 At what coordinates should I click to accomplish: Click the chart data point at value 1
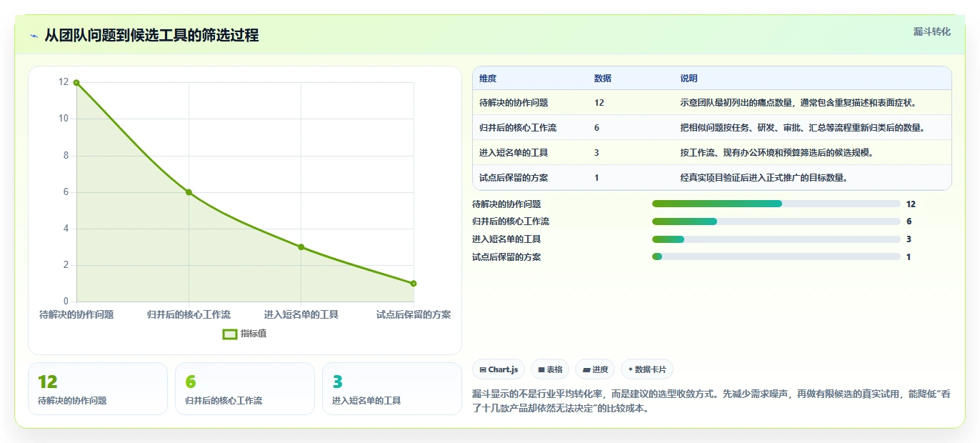[414, 284]
